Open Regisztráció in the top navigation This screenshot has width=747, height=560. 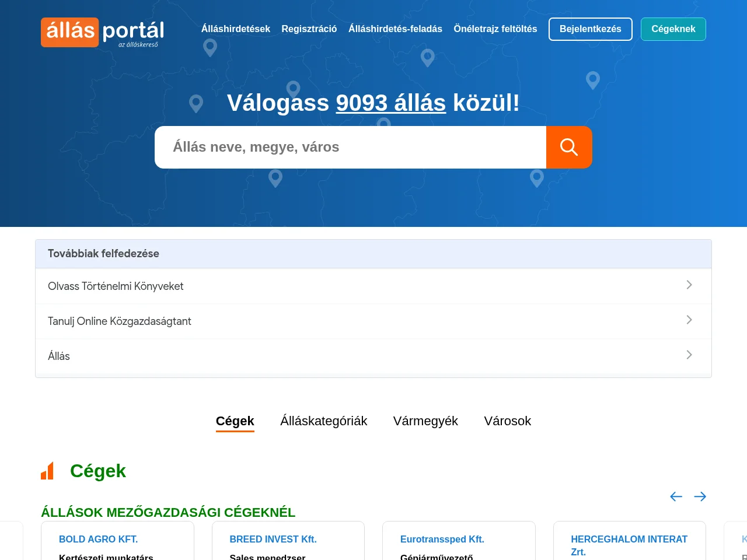pyautogui.click(x=309, y=29)
